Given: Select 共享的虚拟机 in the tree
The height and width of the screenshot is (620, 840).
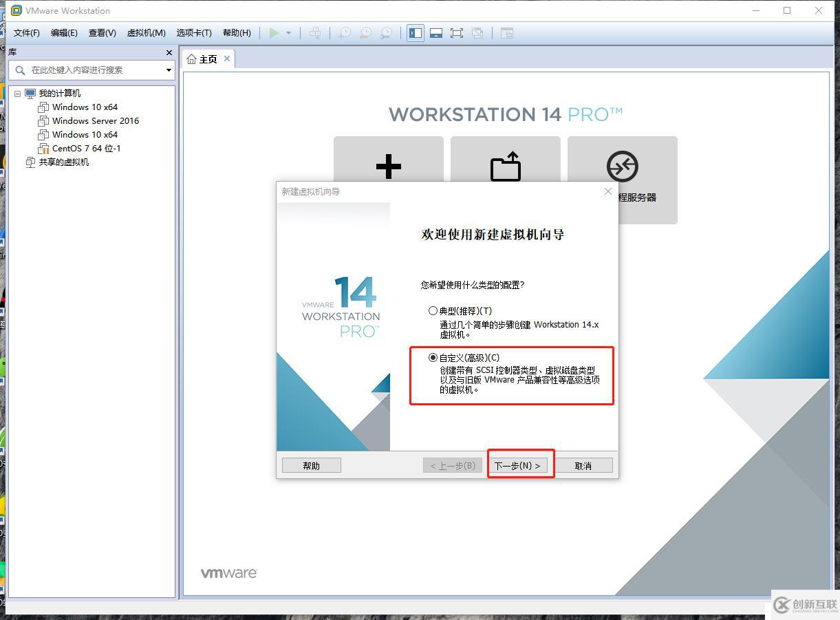Looking at the screenshot, I should (x=64, y=162).
